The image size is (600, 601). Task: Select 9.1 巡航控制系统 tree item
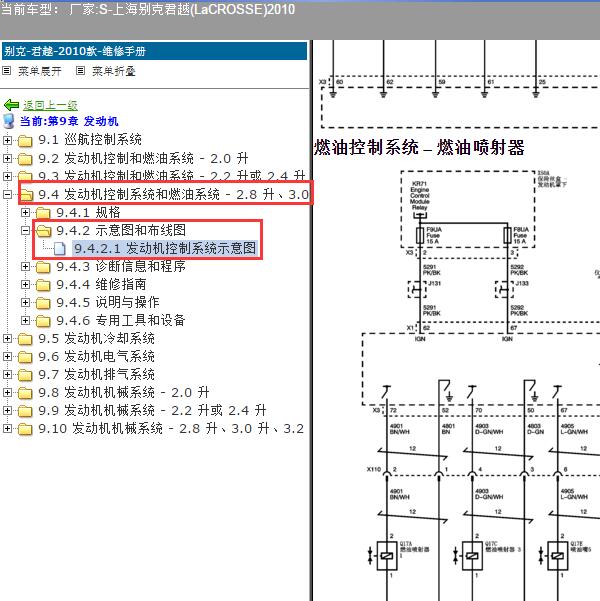click(x=90, y=140)
